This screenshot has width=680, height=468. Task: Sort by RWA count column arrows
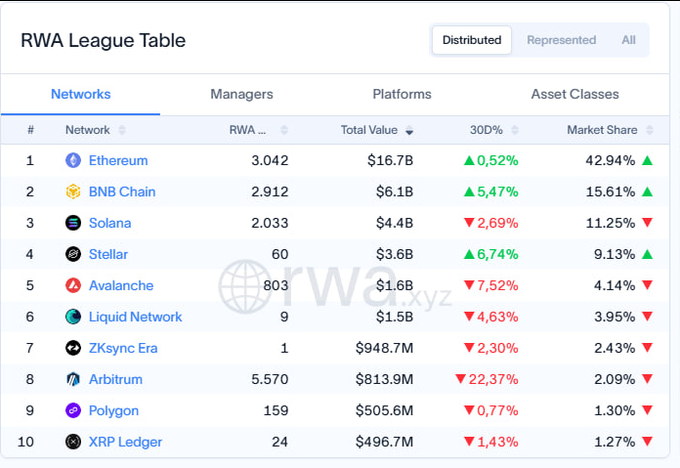tap(284, 130)
